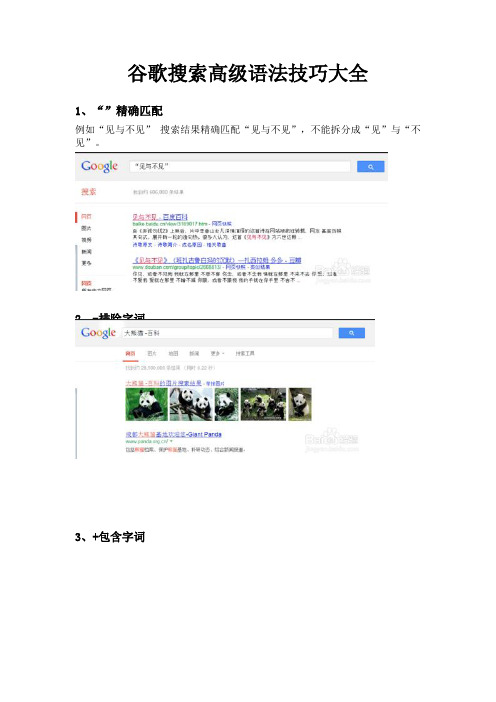The height and width of the screenshot is (702, 496).
Task: Click the Google logo next to 大熊猫 search box
Action: 98,333
